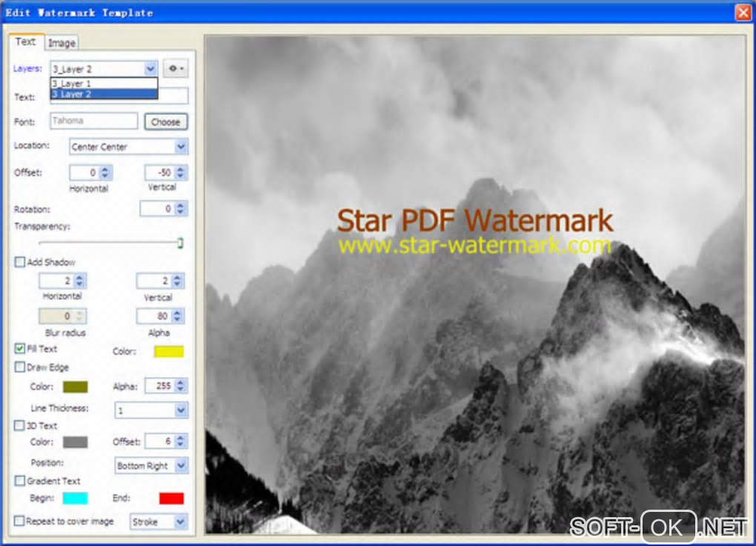Open the layer settings gear button
Image resolution: width=756 pixels, height=546 pixels.
point(175,68)
